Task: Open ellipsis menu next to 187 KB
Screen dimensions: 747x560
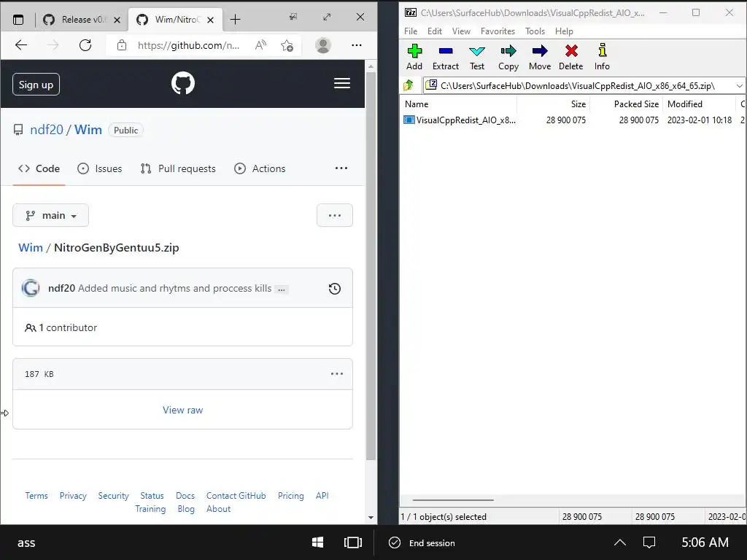Action: [x=337, y=374]
